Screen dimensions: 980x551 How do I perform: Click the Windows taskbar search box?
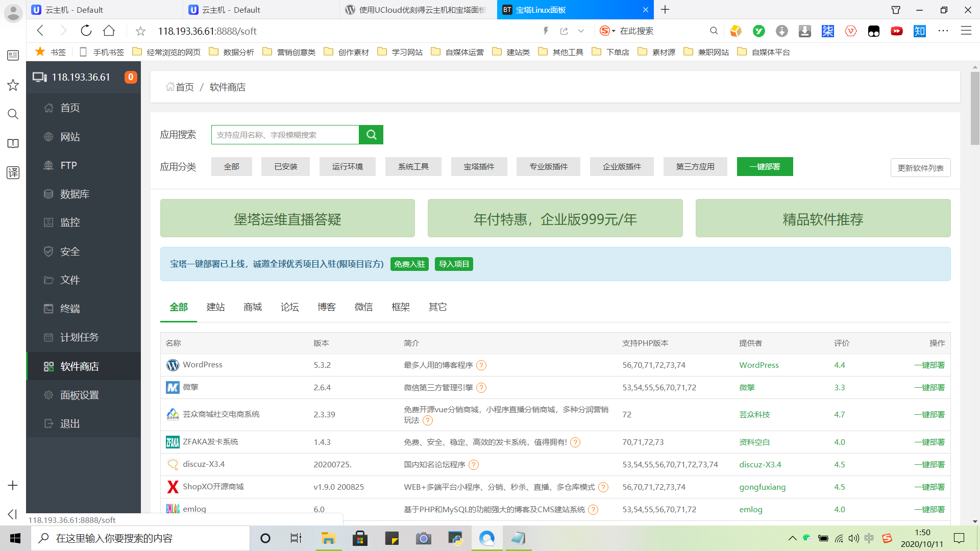pyautogui.click(x=140, y=538)
